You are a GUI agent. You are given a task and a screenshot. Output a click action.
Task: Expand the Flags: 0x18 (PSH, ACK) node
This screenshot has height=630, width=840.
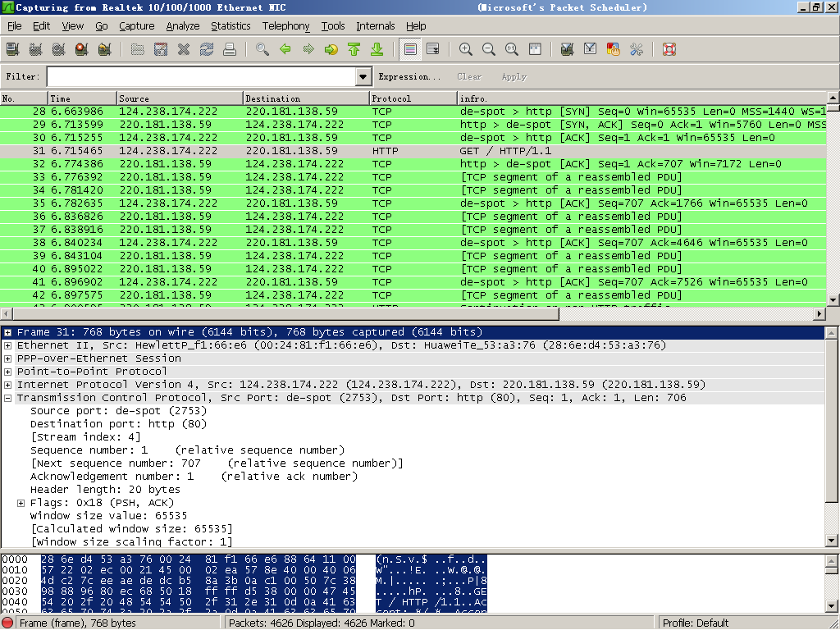pos(21,503)
